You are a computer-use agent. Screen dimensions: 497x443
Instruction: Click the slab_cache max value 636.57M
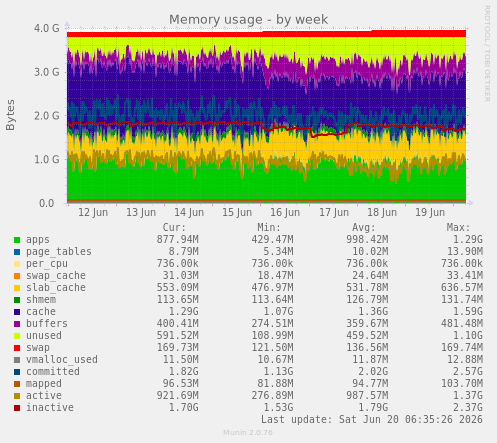pos(462,288)
